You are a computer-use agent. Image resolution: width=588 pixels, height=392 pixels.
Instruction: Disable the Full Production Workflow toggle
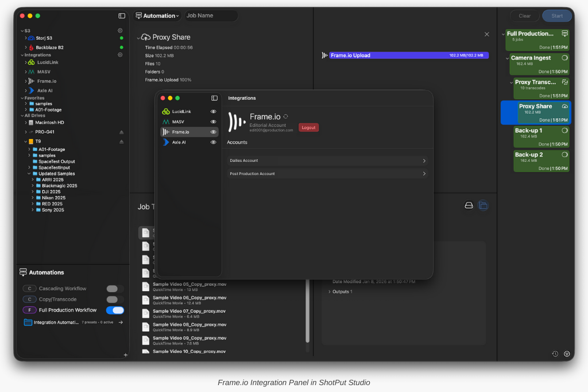pyautogui.click(x=115, y=310)
